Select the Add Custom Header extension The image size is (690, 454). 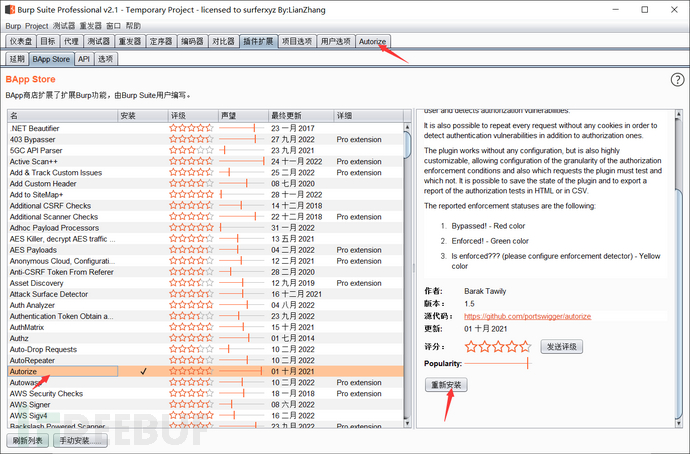pyautogui.click(x=206, y=183)
